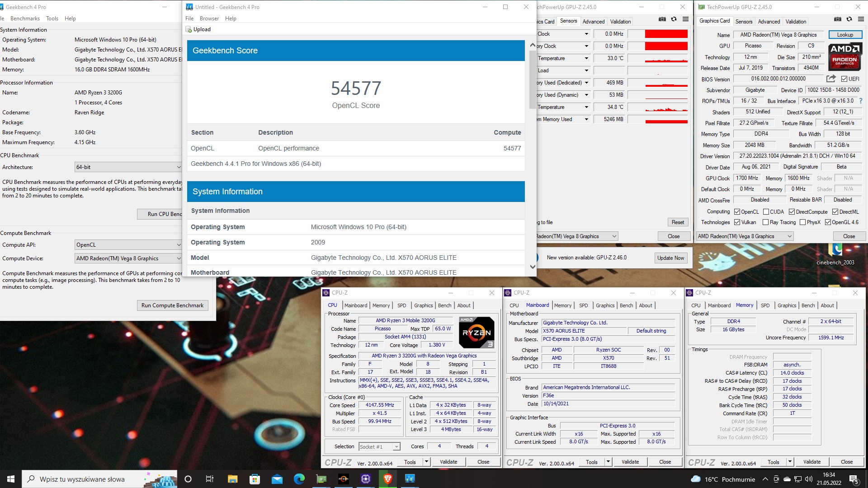
Task: Toggle the DirectCompute checkbox in GPU-Z
Action: [x=792, y=212]
